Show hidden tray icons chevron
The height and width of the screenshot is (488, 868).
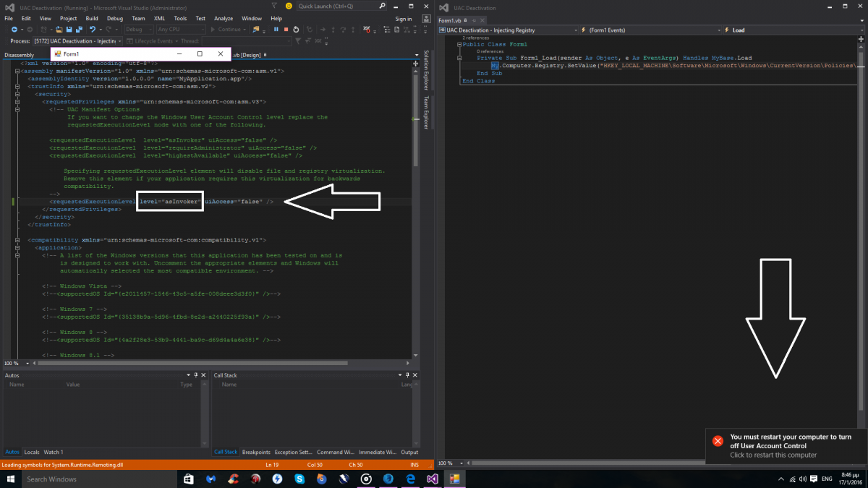pos(780,479)
